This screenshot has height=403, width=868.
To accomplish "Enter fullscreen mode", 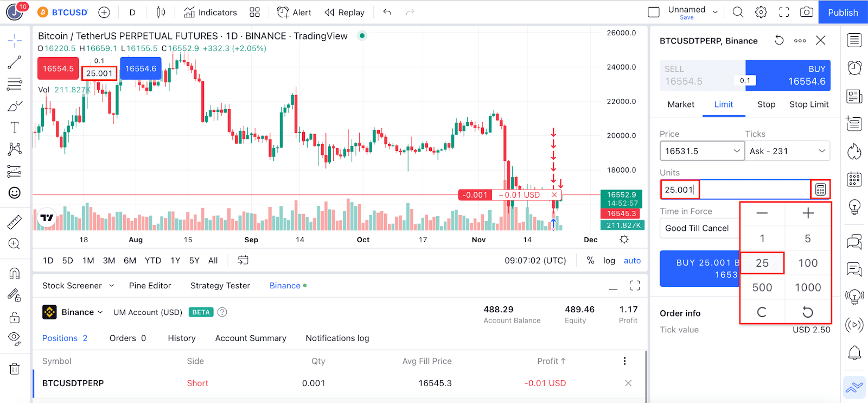I will coord(784,12).
